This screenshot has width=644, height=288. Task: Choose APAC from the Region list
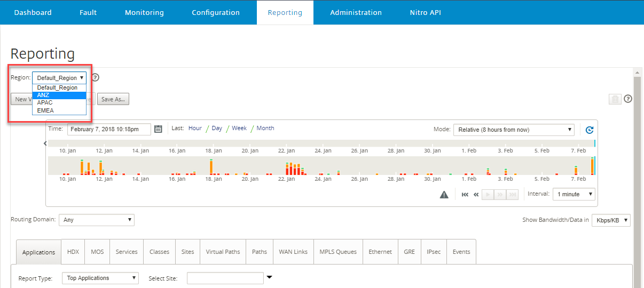pyautogui.click(x=59, y=103)
